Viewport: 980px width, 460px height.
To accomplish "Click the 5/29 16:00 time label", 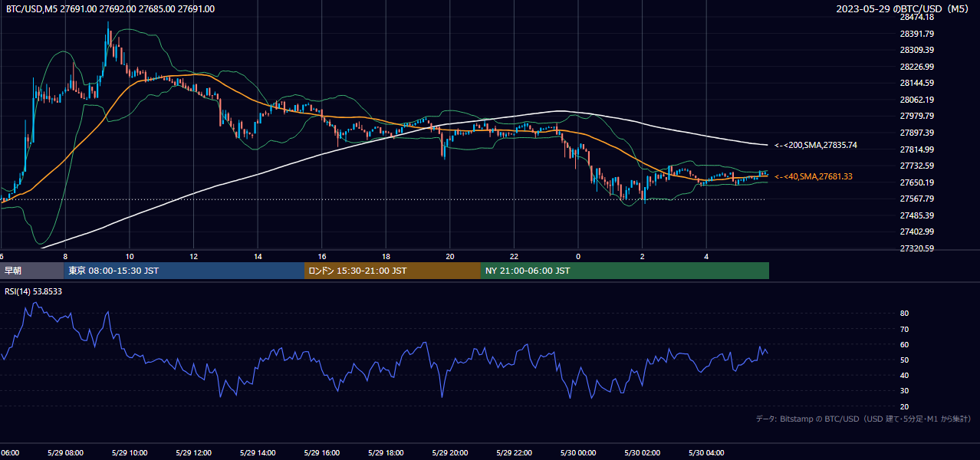I will pos(322,453).
